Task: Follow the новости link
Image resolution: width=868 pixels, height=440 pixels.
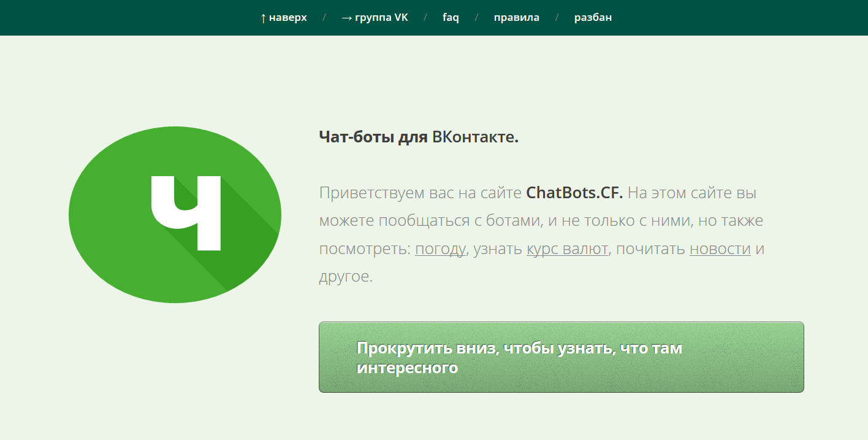Action: pos(720,249)
